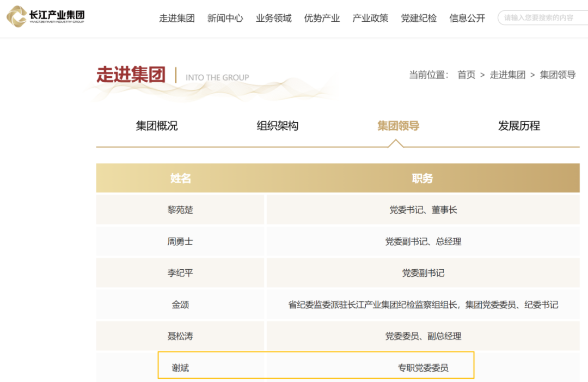Click 走进集团 breadcrumb link
Viewport: 588px width, 382px height.
tap(508, 75)
